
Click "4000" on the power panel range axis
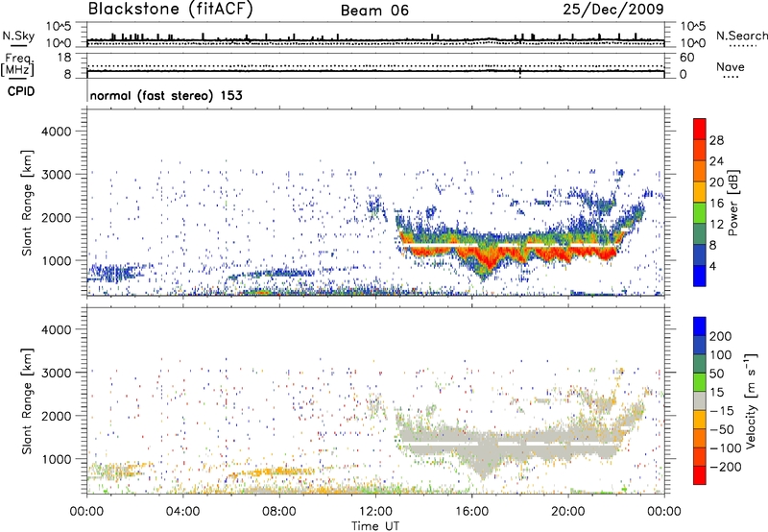(57, 132)
